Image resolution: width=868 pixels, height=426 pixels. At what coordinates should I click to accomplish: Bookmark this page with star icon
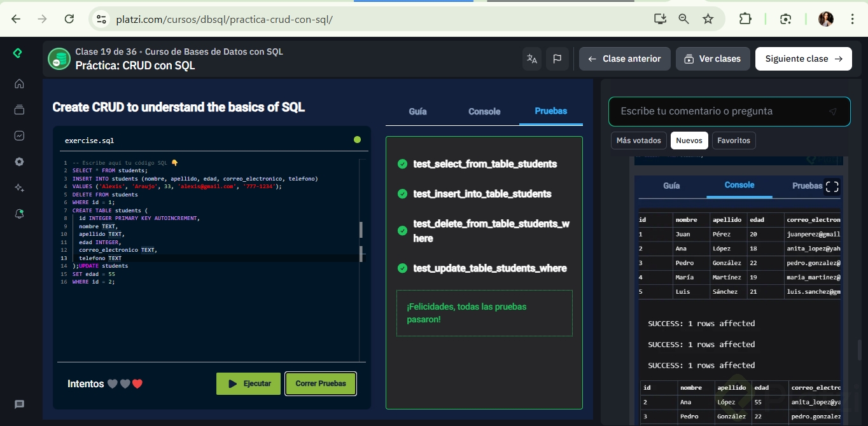point(708,19)
